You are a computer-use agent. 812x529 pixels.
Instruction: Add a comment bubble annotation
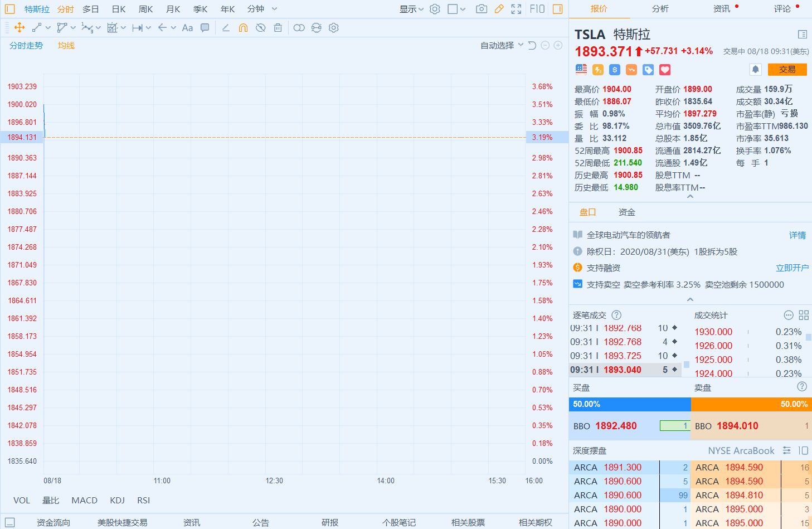(x=205, y=28)
